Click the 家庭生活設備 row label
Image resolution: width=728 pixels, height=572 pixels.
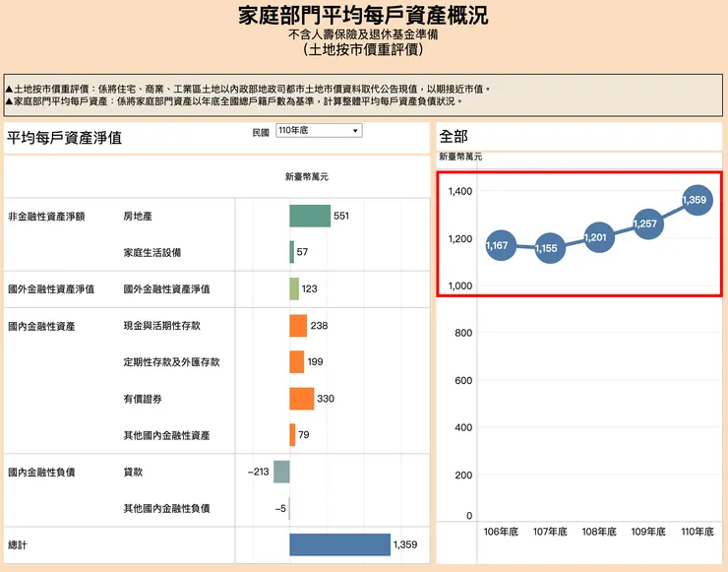click(x=152, y=252)
